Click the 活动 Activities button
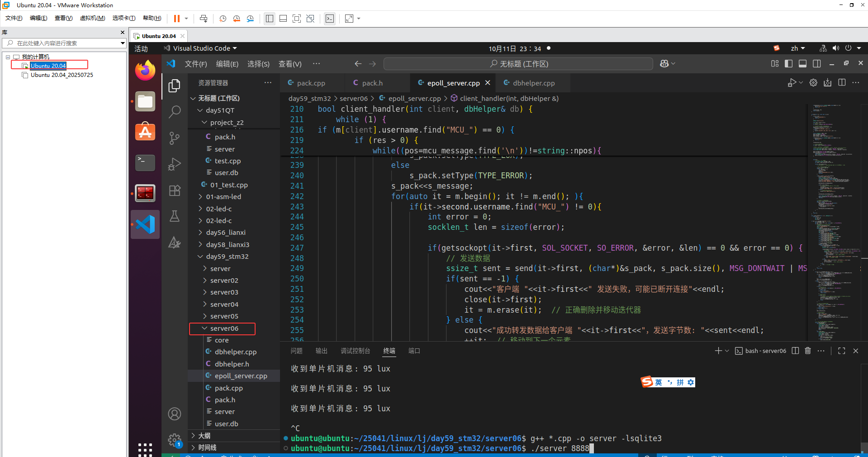868x457 pixels. (141, 48)
